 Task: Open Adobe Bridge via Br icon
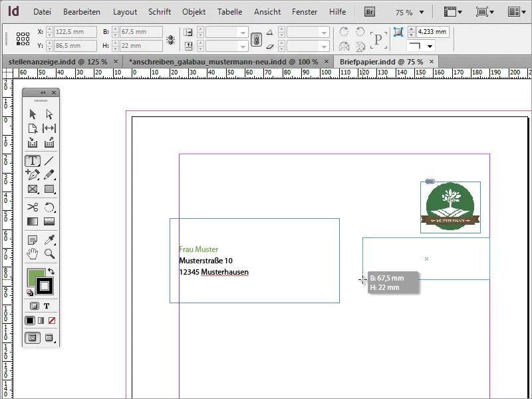point(370,12)
